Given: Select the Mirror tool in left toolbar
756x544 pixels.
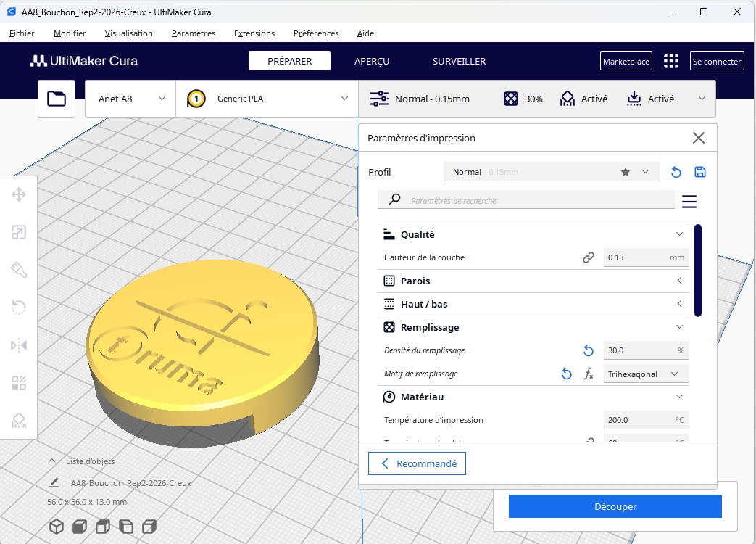Looking at the screenshot, I should pos(19,345).
